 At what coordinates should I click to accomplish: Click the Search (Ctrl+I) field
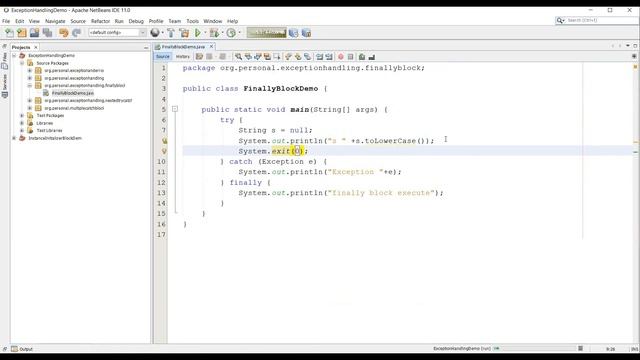[597, 20]
